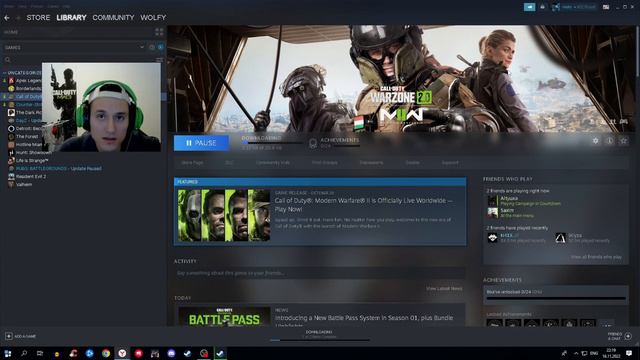Image resolution: width=640 pixels, height=360 pixels.
Task: Click the ADD A GAME button
Action: [x=20, y=336]
